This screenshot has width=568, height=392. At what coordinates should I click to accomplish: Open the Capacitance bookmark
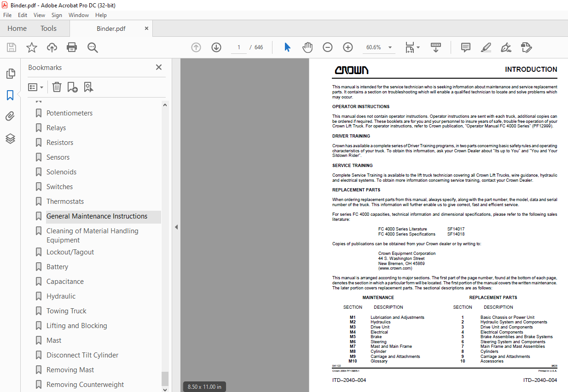point(65,282)
